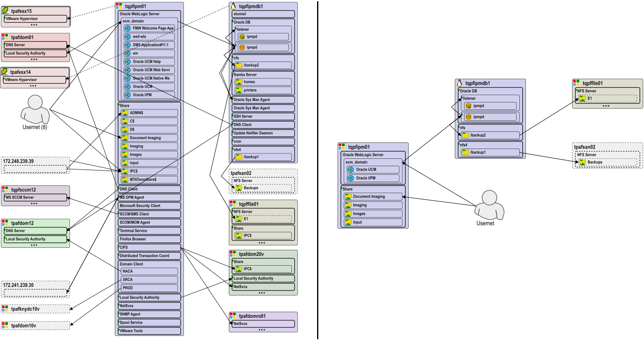Expand the ellipsis under tqpfsccm12
644x340 pixels.
(x=34, y=203)
